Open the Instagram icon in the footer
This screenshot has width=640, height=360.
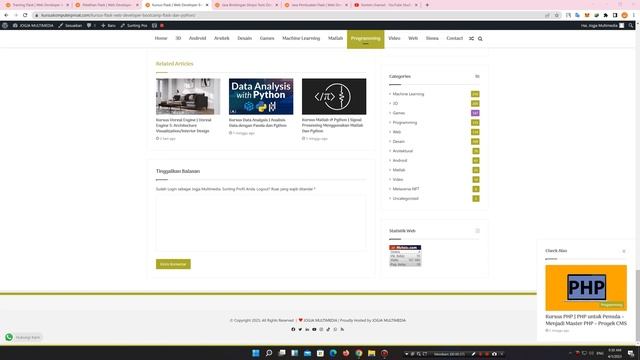click(x=321, y=329)
